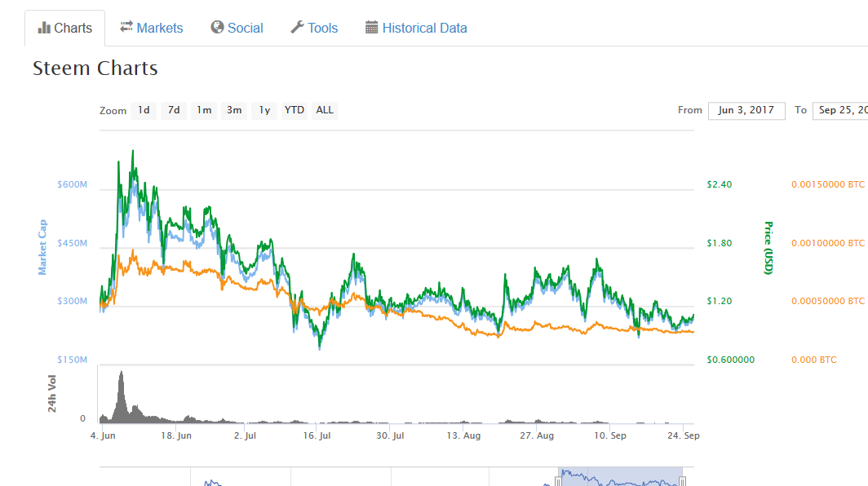868x486 pixels.
Task: Click the 30. Jul date label
Action: [x=390, y=435]
